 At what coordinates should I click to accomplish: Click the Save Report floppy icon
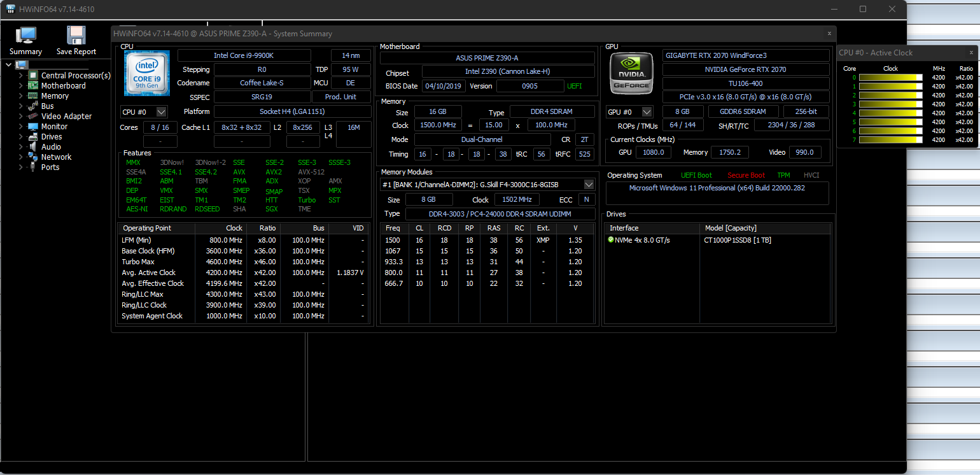click(x=76, y=36)
